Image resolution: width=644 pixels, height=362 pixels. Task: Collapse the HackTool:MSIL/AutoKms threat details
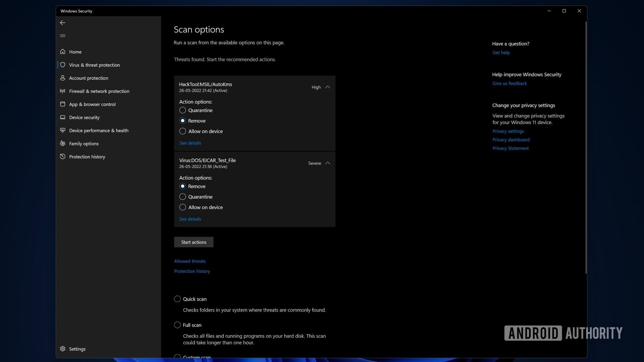pos(328,87)
